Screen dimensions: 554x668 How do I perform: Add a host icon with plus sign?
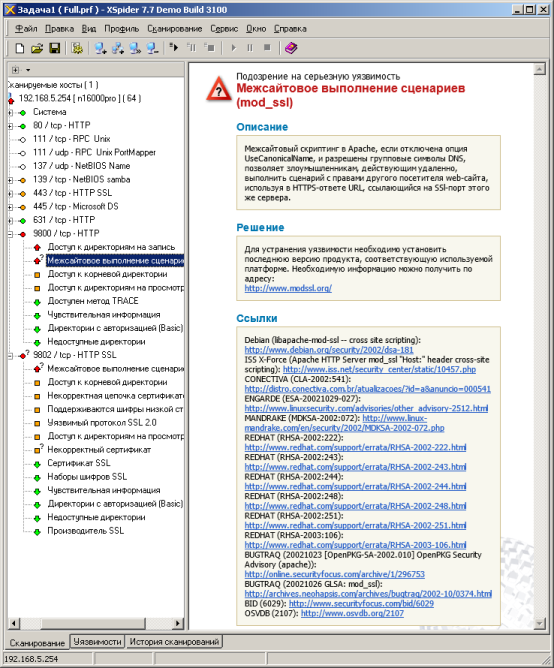tap(101, 48)
